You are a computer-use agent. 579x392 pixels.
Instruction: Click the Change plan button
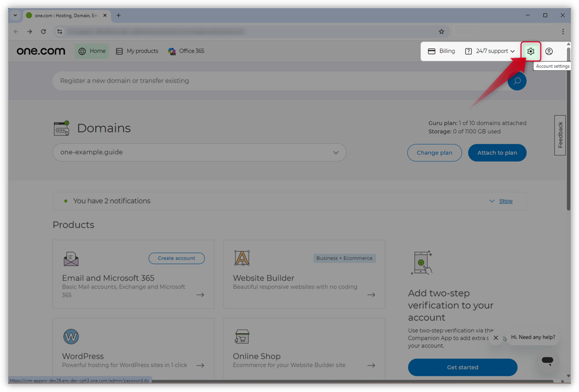pyautogui.click(x=434, y=152)
